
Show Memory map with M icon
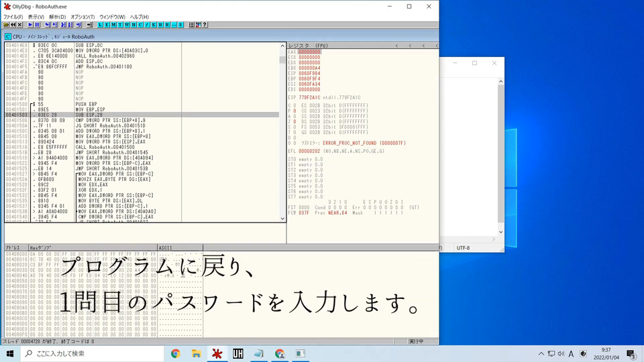pyautogui.click(x=113, y=25)
